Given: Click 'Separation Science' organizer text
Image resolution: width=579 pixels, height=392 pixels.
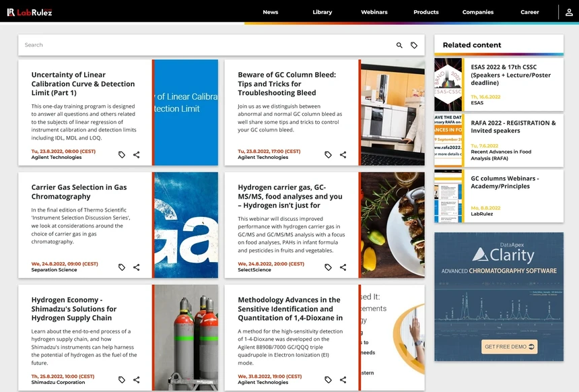Looking at the screenshot, I should [54, 269].
